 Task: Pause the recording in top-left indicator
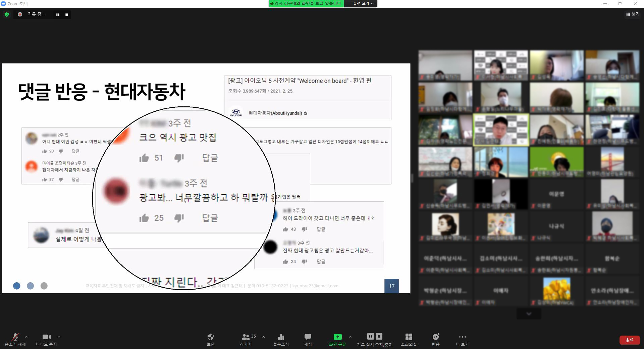(58, 15)
